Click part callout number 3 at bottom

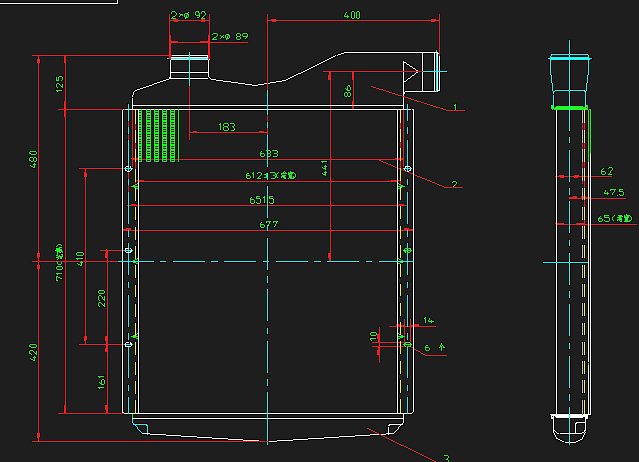445,457
